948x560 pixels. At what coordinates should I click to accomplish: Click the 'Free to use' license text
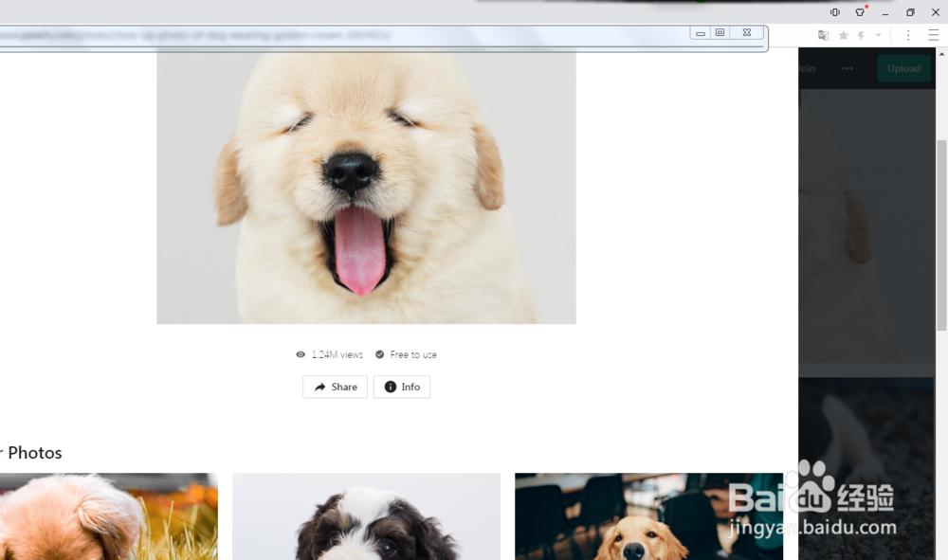pos(413,354)
